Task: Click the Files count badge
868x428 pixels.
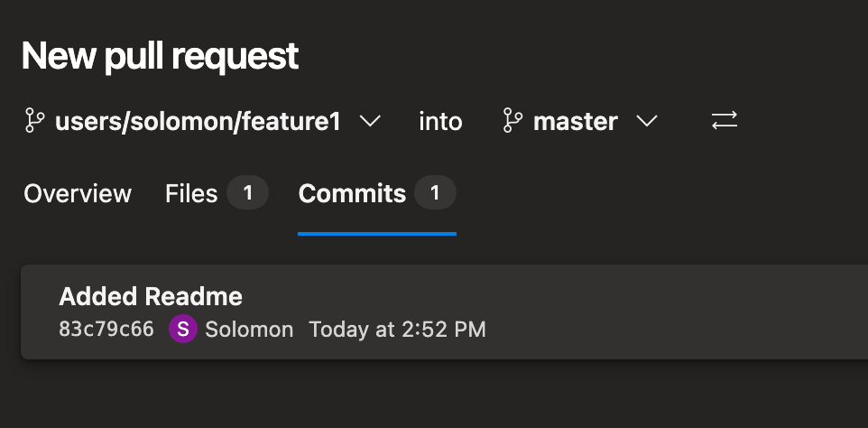Action: [247, 192]
